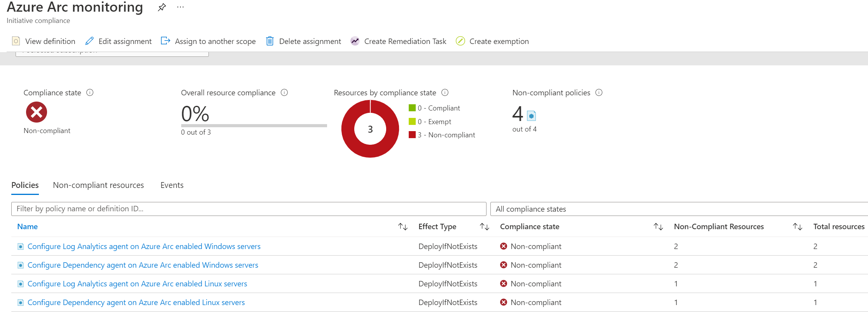
Task: Click the Assign to another scope command
Action: click(208, 41)
